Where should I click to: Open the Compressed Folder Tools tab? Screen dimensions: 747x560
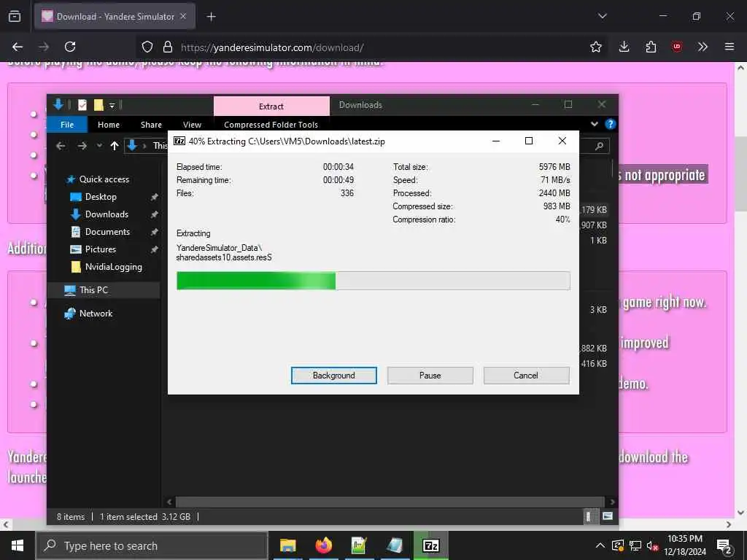pyautogui.click(x=271, y=125)
